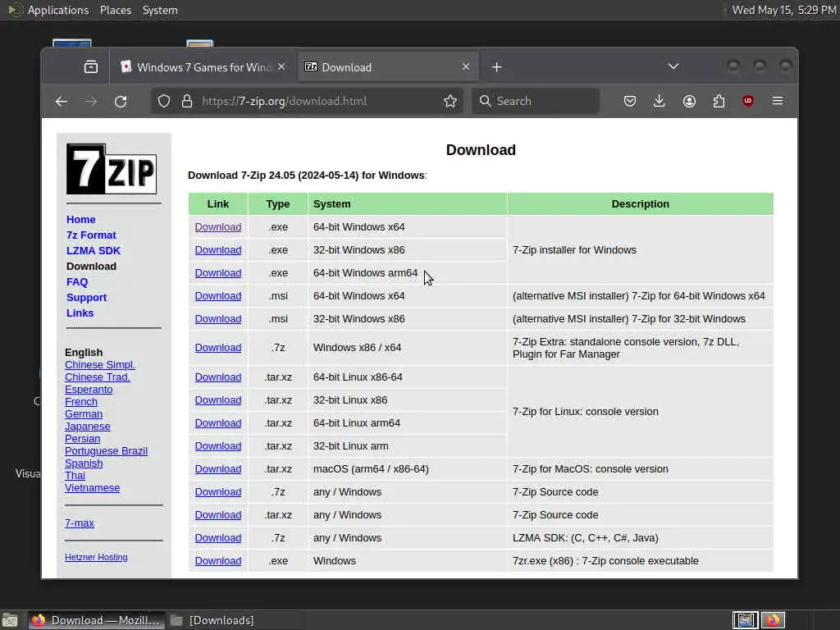Open the Hetzner Hosting link

click(96, 557)
